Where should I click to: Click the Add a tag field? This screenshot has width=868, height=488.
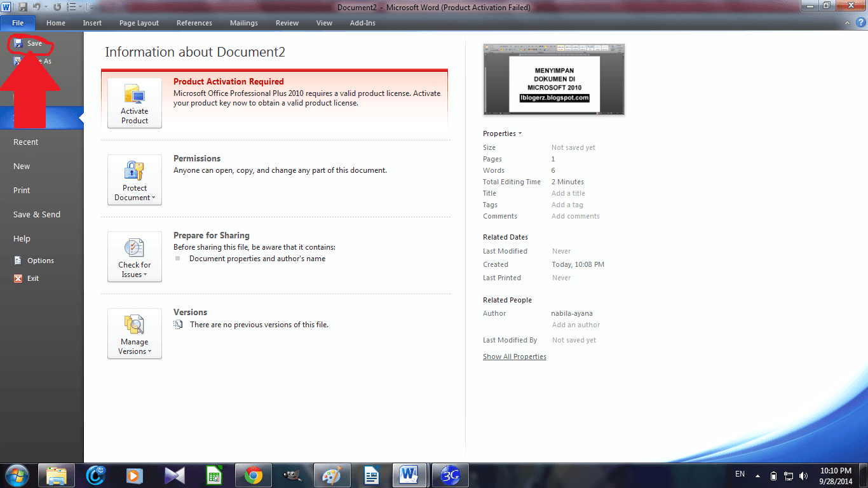(x=567, y=205)
